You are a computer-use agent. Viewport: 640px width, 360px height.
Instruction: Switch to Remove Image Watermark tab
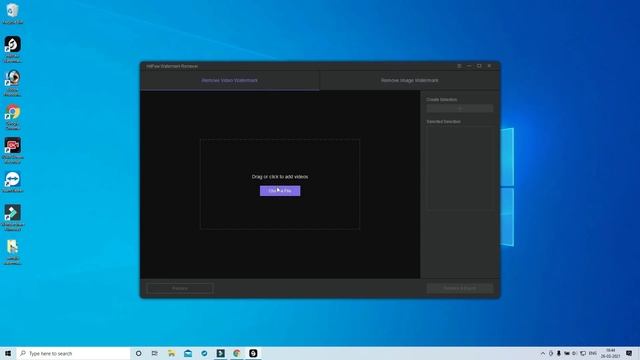pyautogui.click(x=409, y=80)
